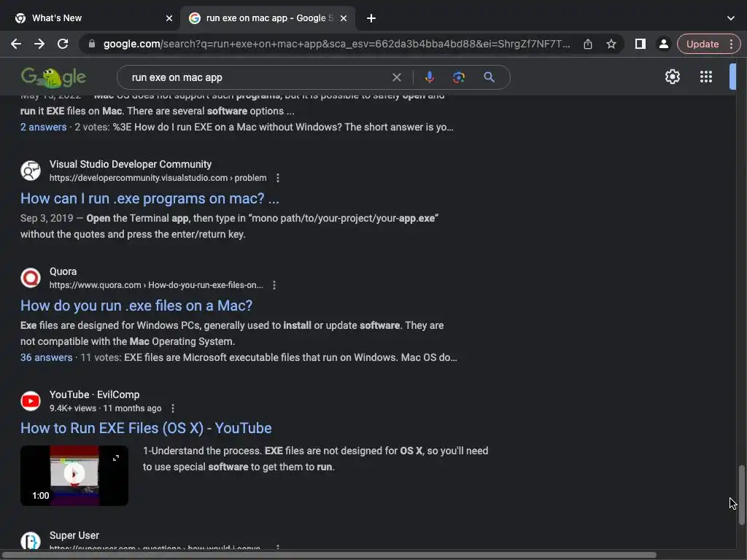747x560 pixels.
Task: Click the Google doodle logo
Action: click(53, 77)
